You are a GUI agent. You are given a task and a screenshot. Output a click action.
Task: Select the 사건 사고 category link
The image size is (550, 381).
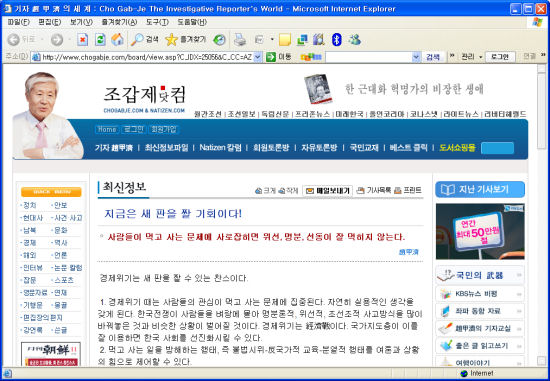pos(68,218)
